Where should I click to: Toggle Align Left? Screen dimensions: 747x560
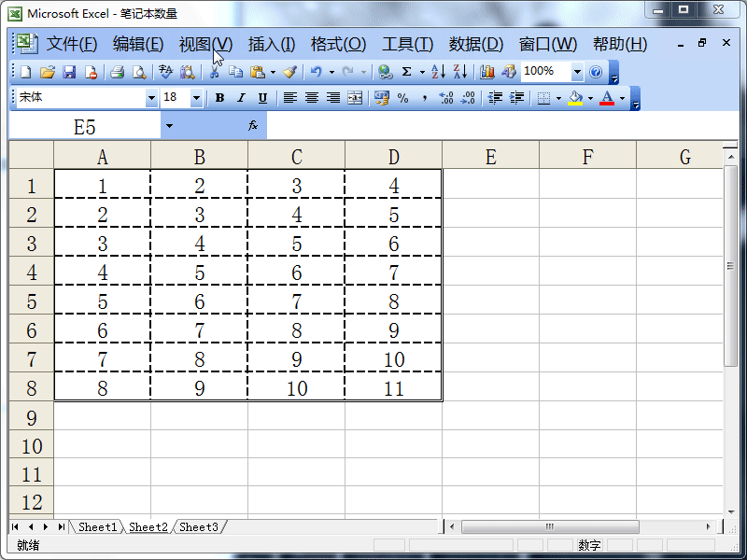pyautogui.click(x=289, y=98)
